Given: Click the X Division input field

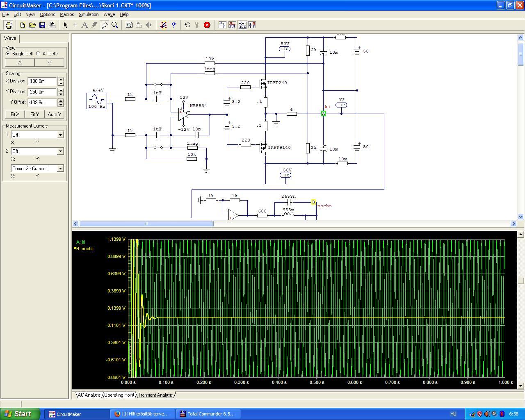Looking at the screenshot, I should click(x=42, y=81).
